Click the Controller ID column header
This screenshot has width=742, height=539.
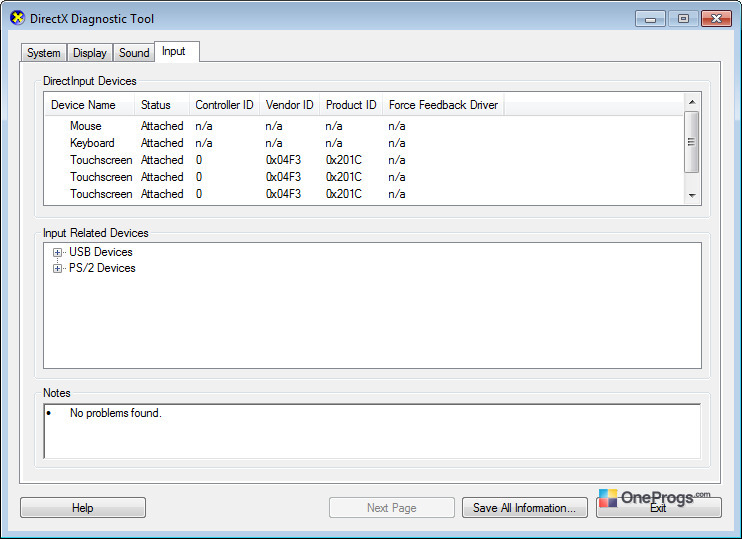pyautogui.click(x=224, y=105)
